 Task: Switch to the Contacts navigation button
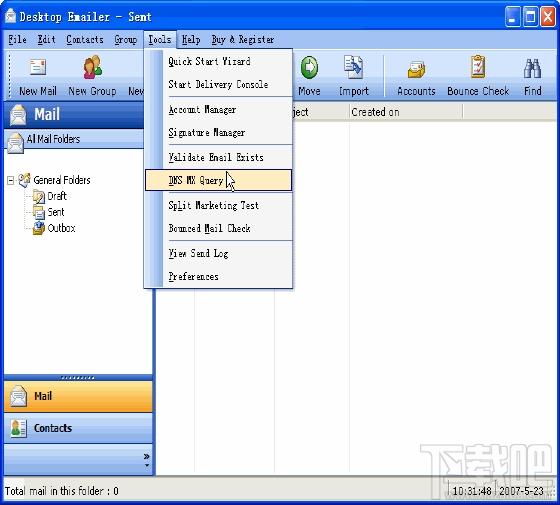(x=78, y=428)
